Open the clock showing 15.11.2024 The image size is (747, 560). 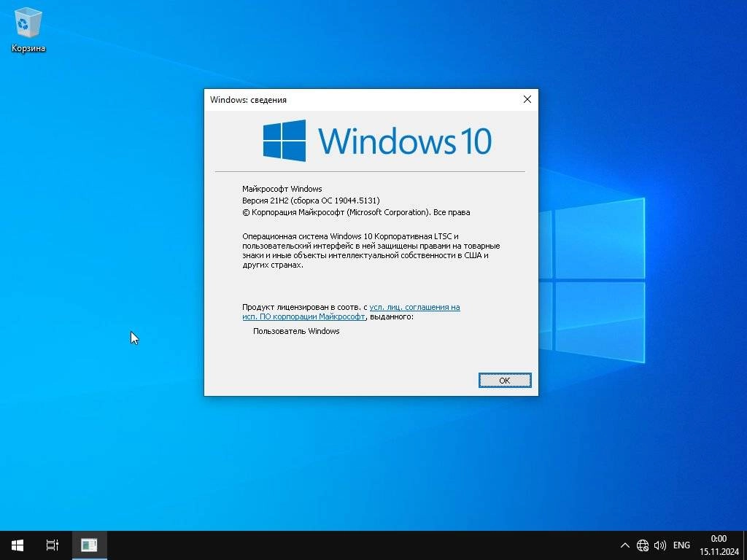point(719,545)
